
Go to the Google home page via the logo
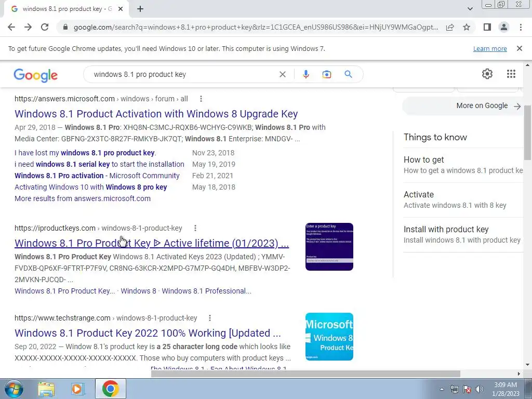click(36, 75)
